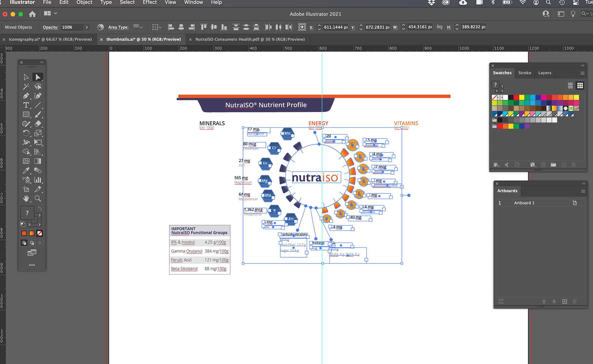Viewport: 593px width, 364px height.
Task: Switch to Iconography.ai document tab
Action: pyautogui.click(x=50, y=39)
